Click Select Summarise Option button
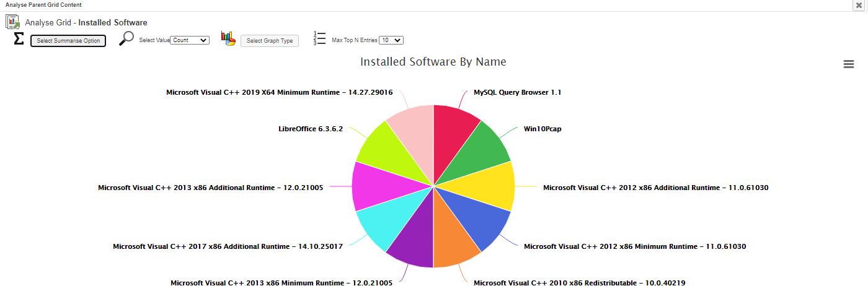868x286 pixels. [x=68, y=41]
